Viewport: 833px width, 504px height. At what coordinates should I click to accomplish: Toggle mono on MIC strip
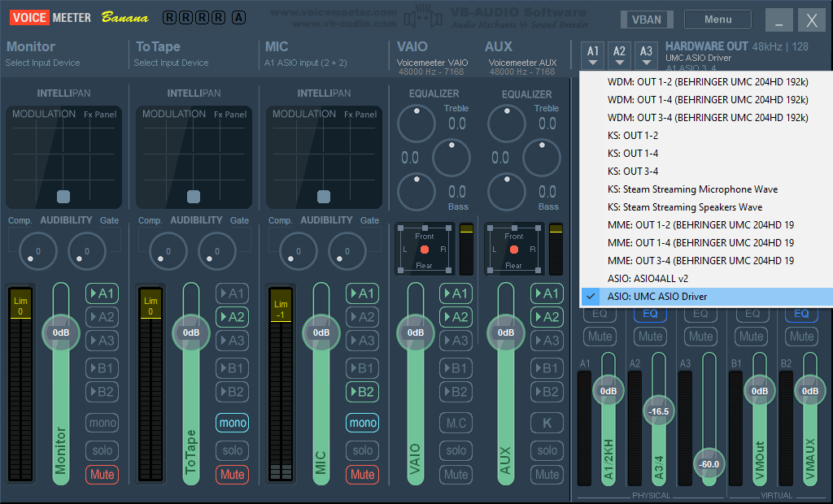pos(362,423)
